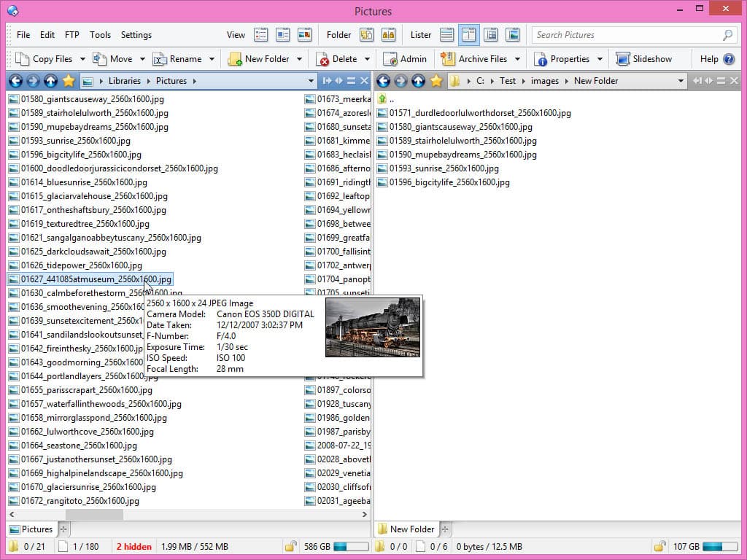
Task: Open the Archive Files dropdown arrow
Action: point(517,59)
